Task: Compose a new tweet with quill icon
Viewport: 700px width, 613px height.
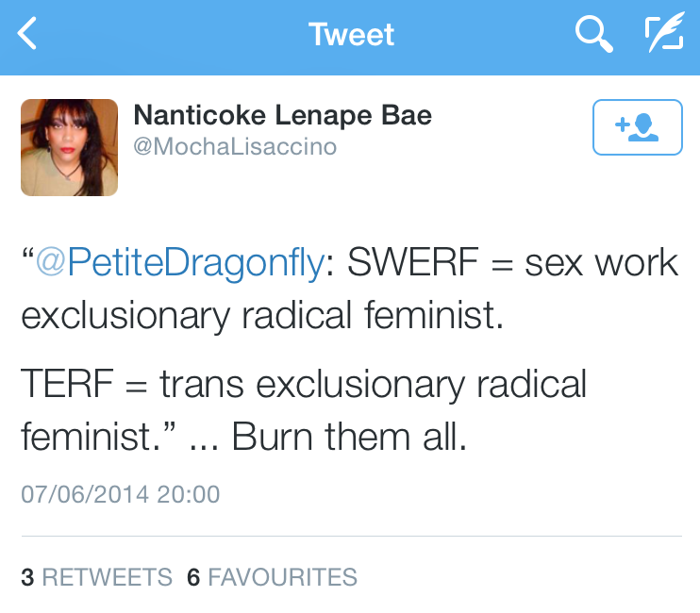Action: (x=663, y=36)
